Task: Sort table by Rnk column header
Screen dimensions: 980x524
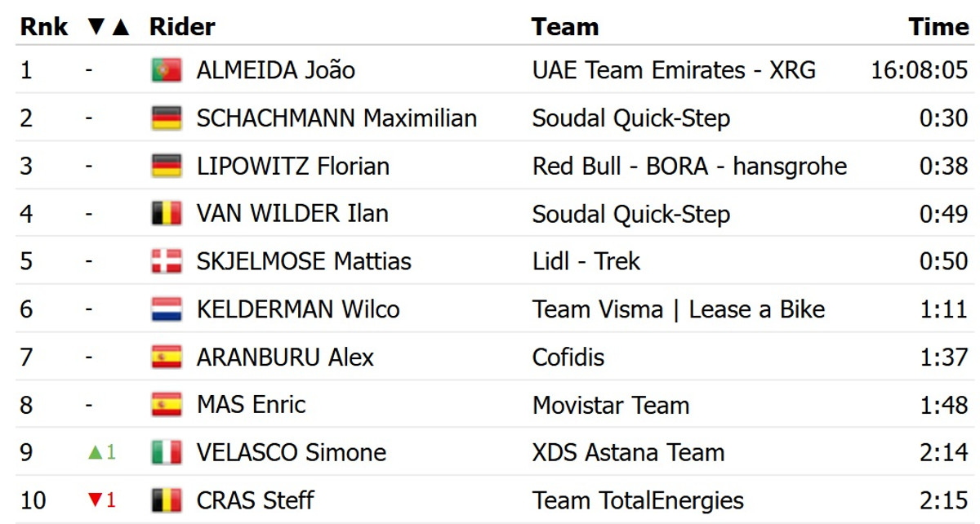Action: click(x=44, y=27)
